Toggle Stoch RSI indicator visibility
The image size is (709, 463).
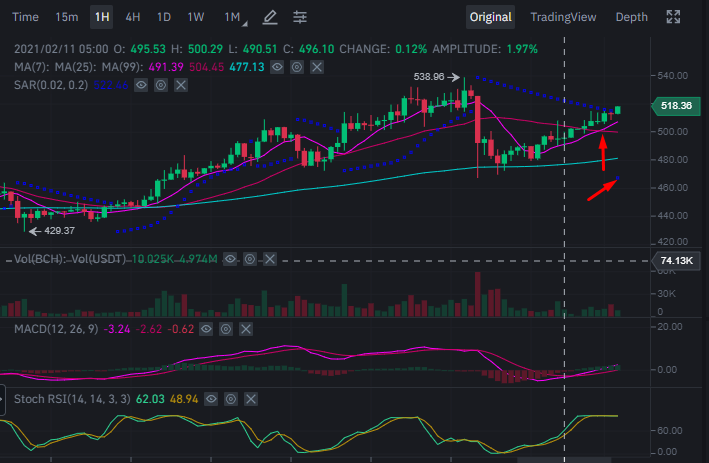[x=211, y=399]
